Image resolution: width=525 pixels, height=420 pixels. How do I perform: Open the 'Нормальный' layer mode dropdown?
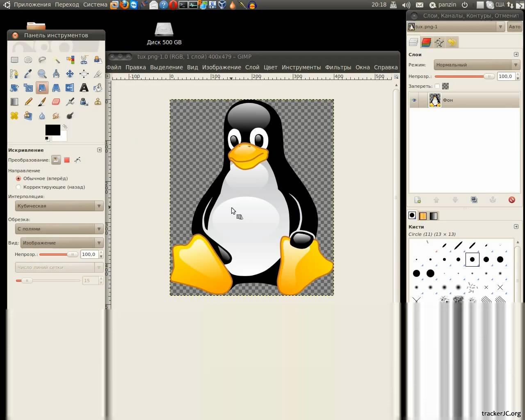[477, 65]
